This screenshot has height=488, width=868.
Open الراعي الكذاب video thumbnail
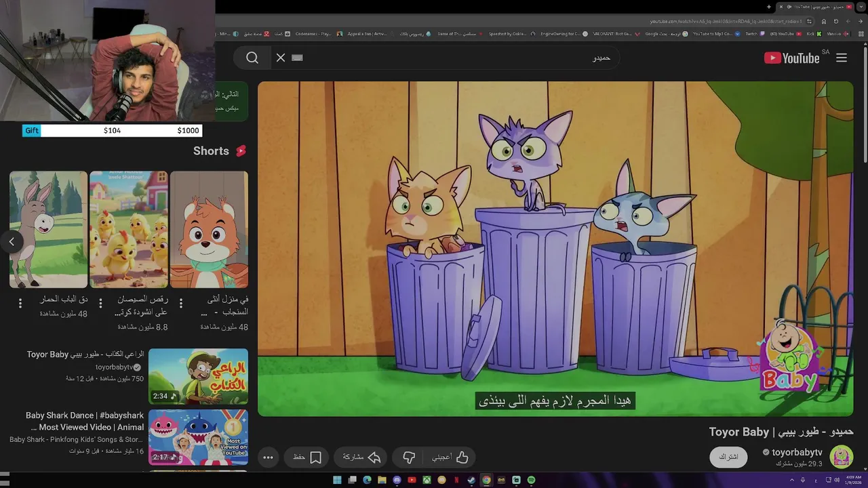coord(198,376)
